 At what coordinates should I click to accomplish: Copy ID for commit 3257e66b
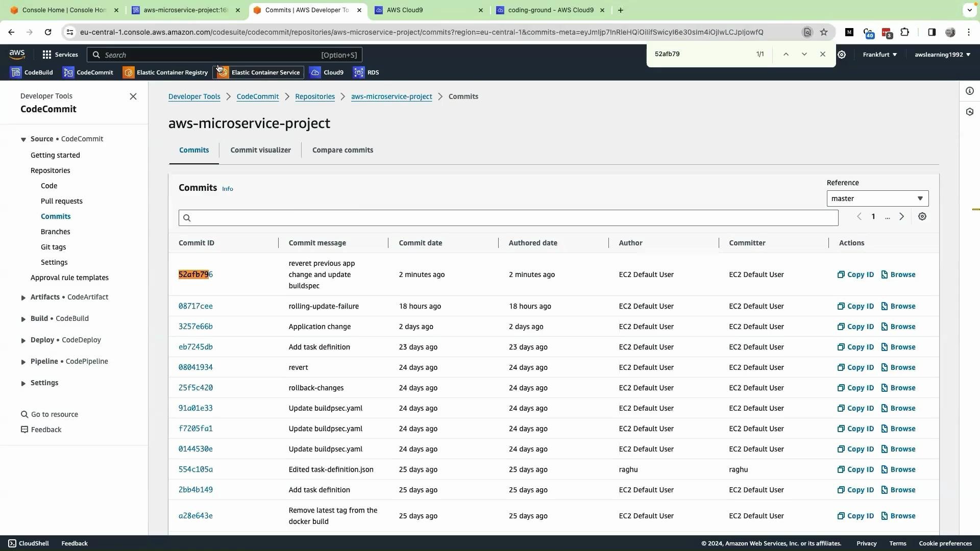point(855,327)
